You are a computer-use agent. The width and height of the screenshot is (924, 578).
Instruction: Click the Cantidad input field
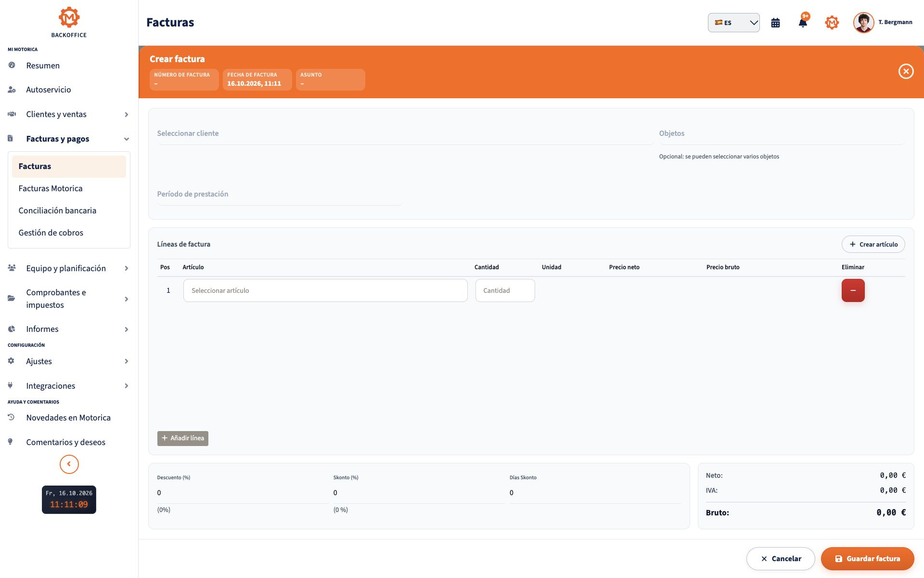click(505, 290)
